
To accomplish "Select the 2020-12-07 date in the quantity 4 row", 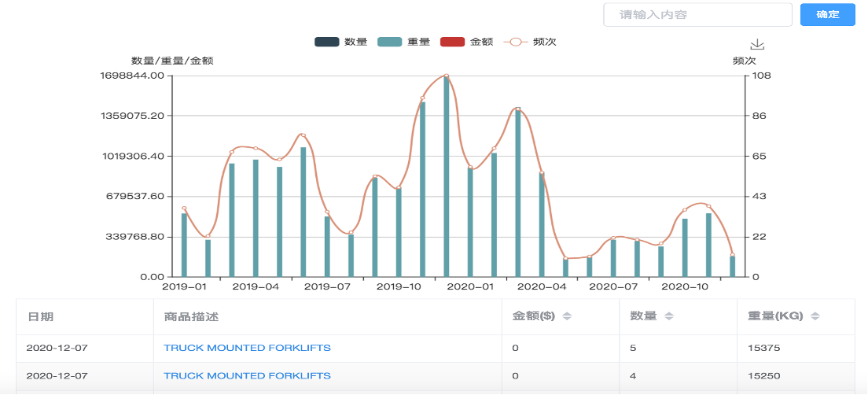I will point(57,375).
